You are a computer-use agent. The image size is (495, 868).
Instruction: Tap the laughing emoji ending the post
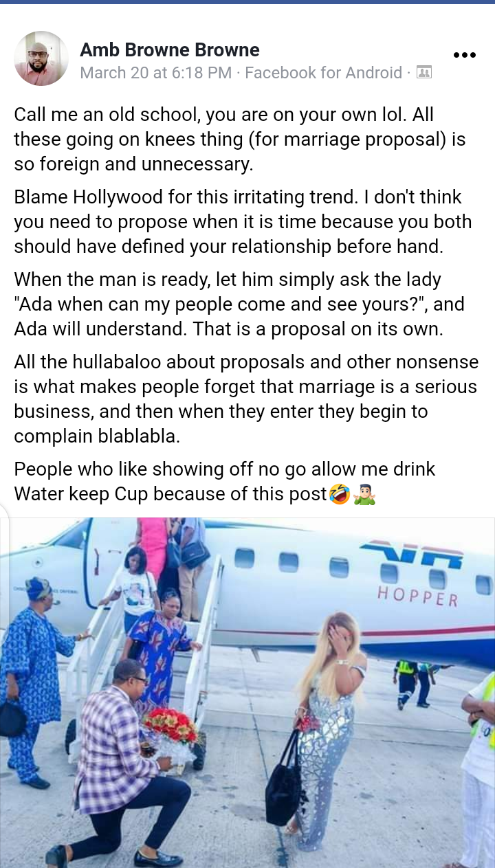[x=339, y=493]
